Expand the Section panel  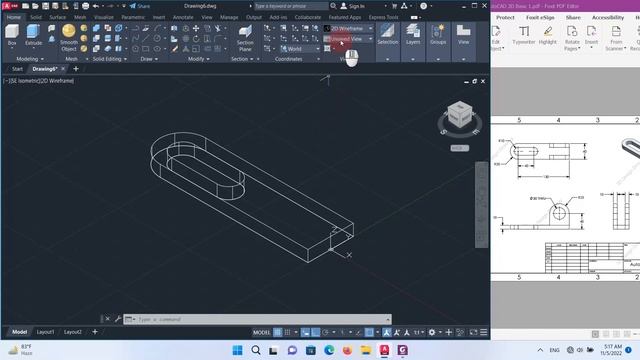(x=242, y=59)
